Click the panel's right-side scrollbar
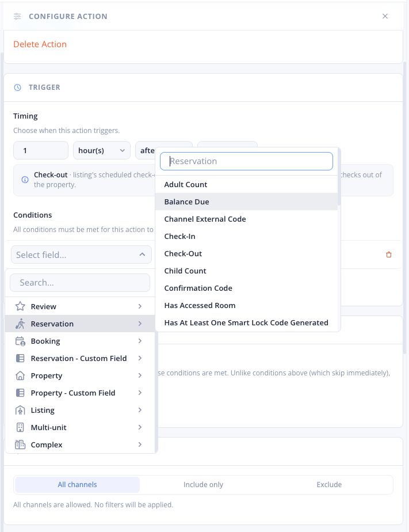Viewport: 409px width, 532px height. pos(404,208)
